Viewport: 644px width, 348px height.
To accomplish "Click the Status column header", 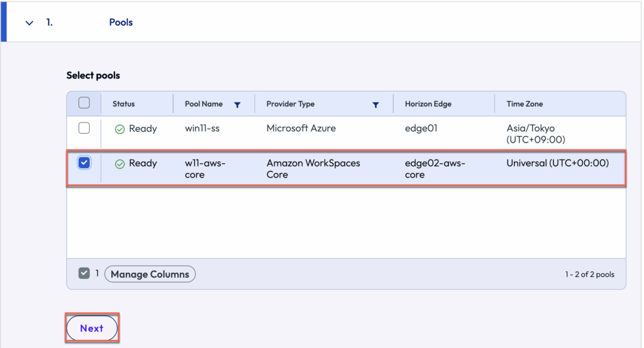I will pyautogui.click(x=124, y=104).
